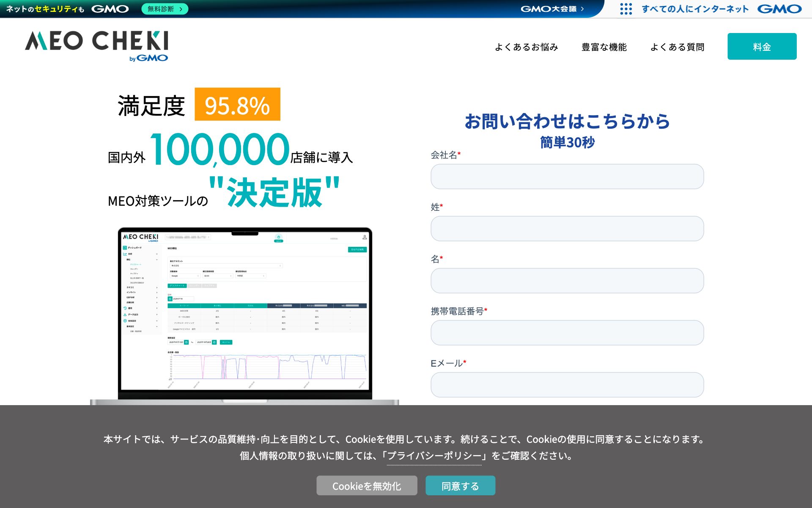Screen dimensions: 812x508
Task: Click the 名 input field
Action: click(x=567, y=281)
